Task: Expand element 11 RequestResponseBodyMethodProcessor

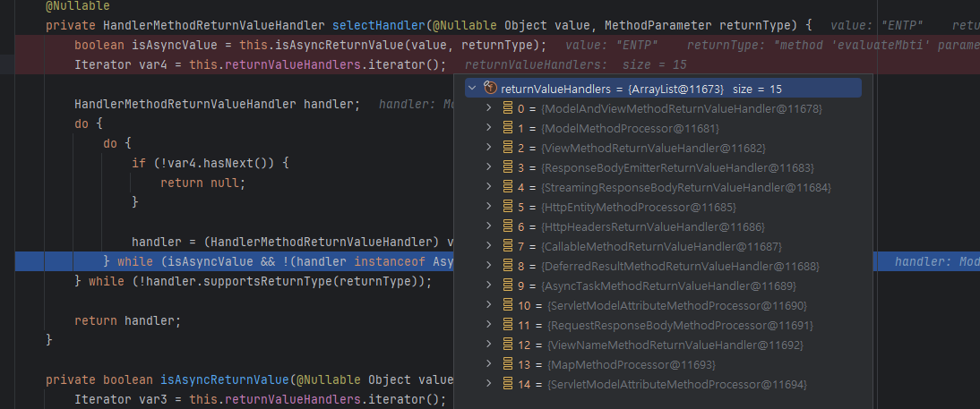Action: point(489,326)
